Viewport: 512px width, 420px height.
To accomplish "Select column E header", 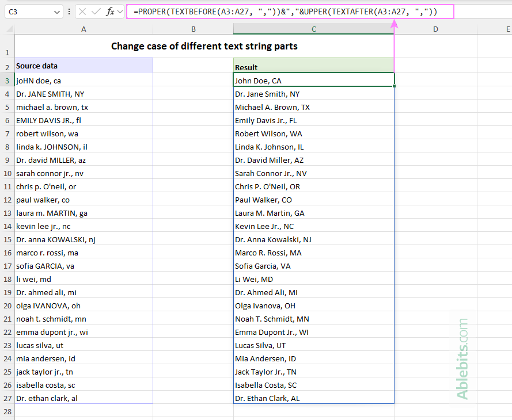I will point(507,29).
